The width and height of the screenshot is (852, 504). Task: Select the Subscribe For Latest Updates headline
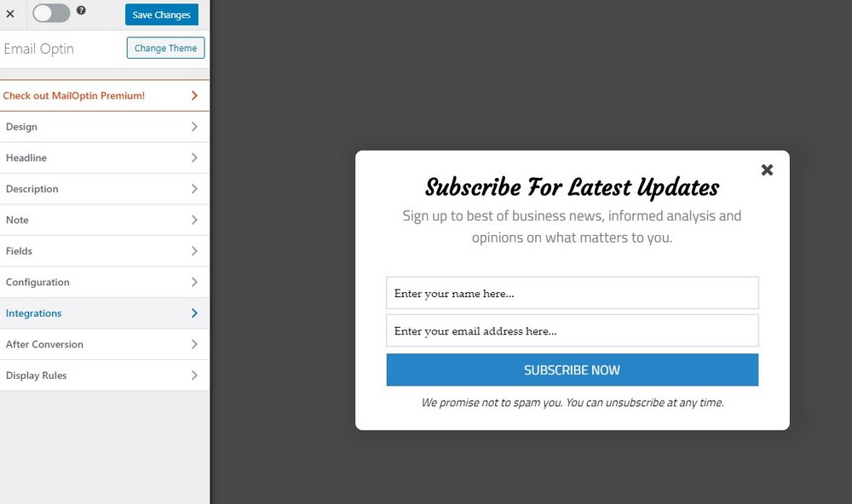pyautogui.click(x=572, y=187)
